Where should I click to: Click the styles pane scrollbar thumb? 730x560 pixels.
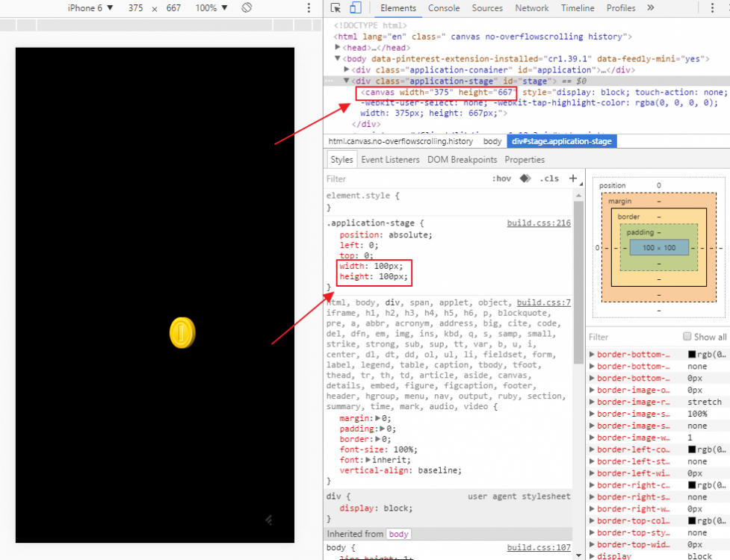[578, 281]
